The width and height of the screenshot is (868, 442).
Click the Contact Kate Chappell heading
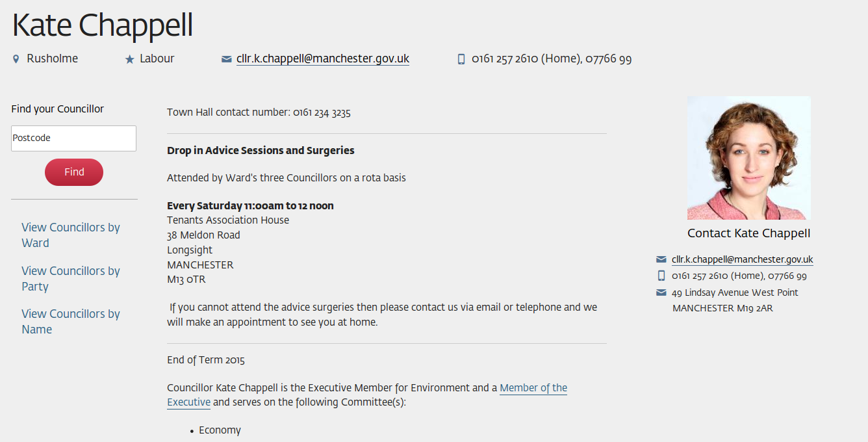tap(748, 233)
